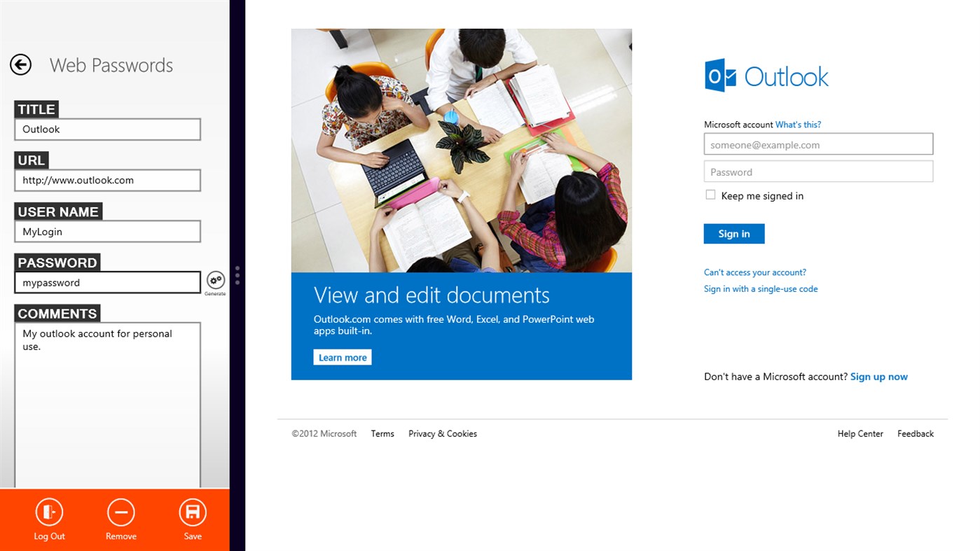Image resolution: width=980 pixels, height=551 pixels.
Task: Click the Outlook logo
Action: click(x=766, y=76)
